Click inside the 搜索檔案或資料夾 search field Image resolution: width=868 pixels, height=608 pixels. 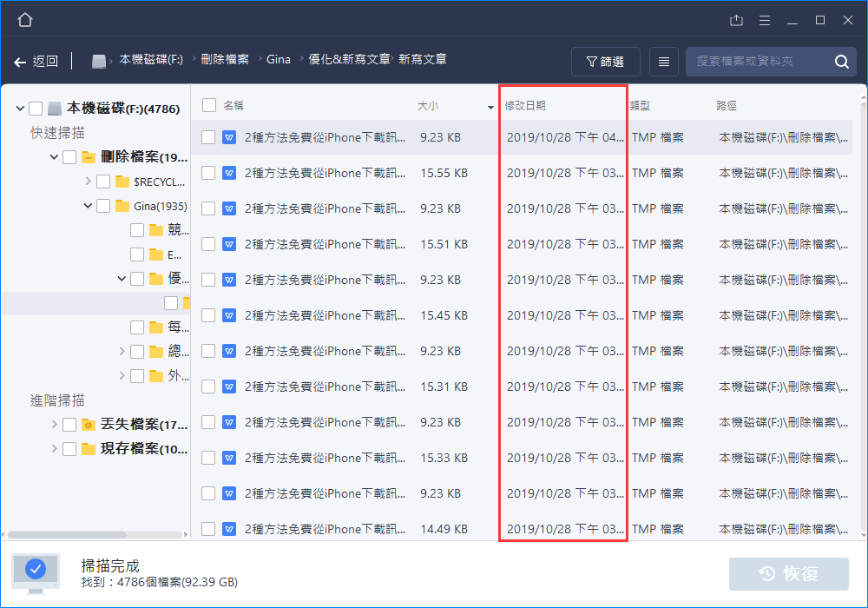[x=764, y=62]
